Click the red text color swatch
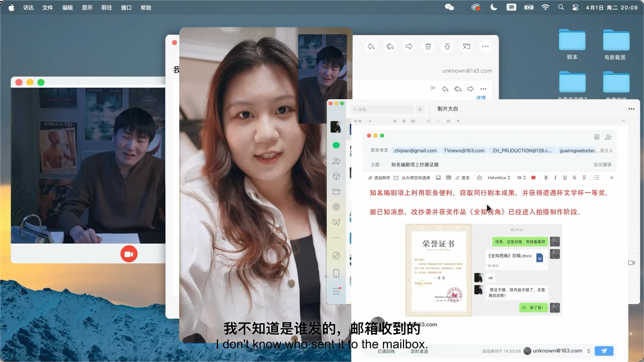The height and width of the screenshot is (362, 644). coord(533,178)
